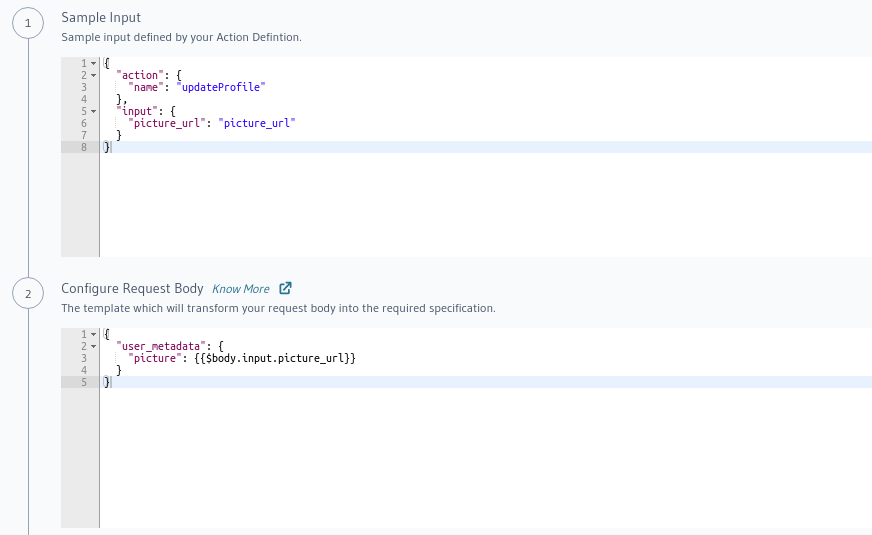
Task: Place cursor in the "updateProfile" value
Action: (x=226, y=87)
